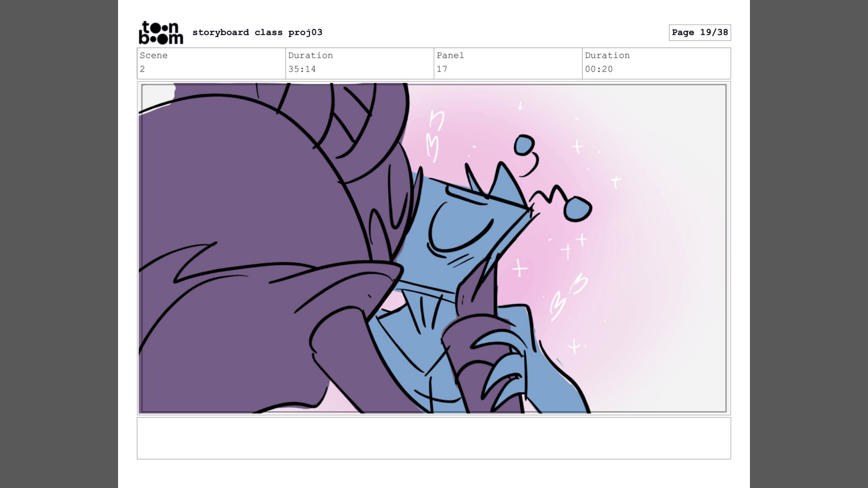Click the Panel label in header table
This screenshot has width=868, height=488.
tap(450, 56)
